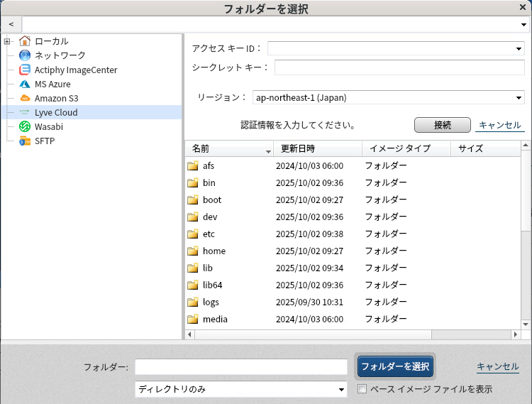Image resolution: width=532 pixels, height=404 pixels.
Task: Click the etc folder icon
Action: click(x=193, y=234)
